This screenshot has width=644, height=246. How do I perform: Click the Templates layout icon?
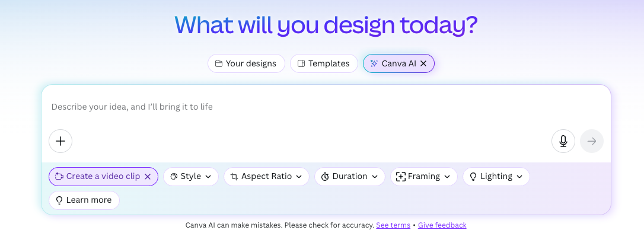(301, 63)
